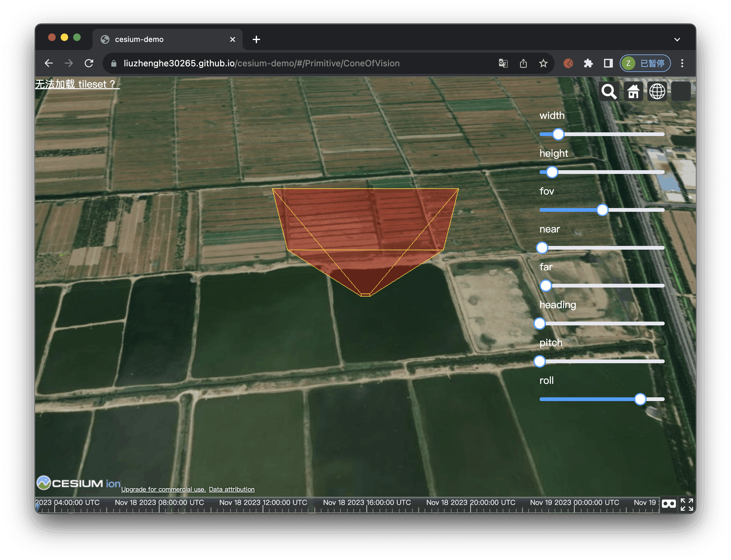Bookmark the page with the star
Screen dimensions: 731x560
click(543, 63)
